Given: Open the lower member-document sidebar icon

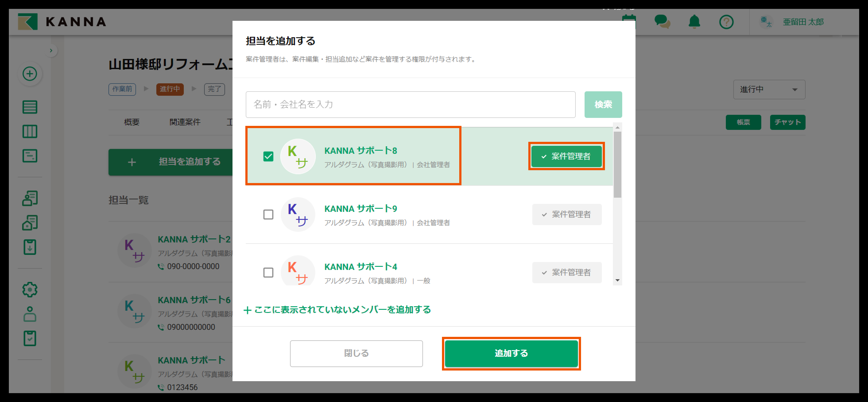Looking at the screenshot, I should (30, 222).
